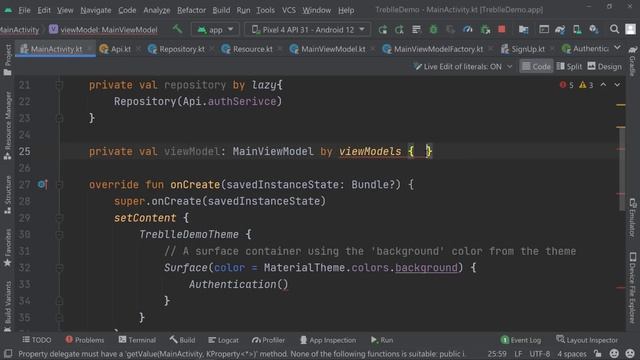Click the LF line separator status entry
The image size is (640, 360).
coord(518,353)
